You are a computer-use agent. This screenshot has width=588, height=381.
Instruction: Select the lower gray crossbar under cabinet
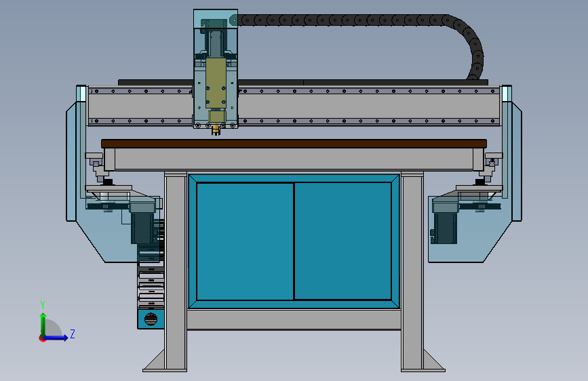coord(294,320)
